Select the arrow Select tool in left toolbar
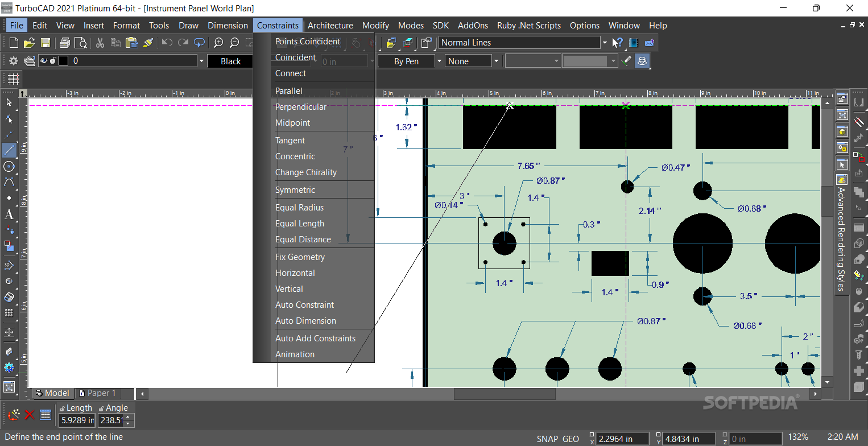Image resolution: width=868 pixels, height=446 pixels. click(9, 102)
